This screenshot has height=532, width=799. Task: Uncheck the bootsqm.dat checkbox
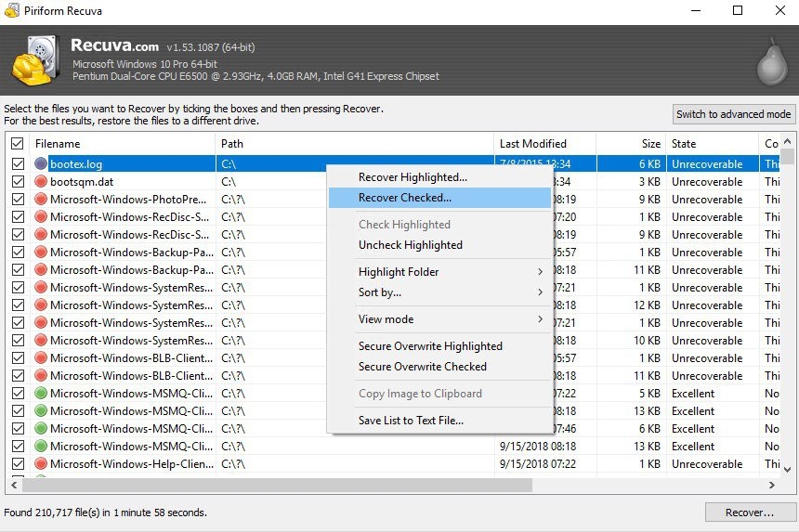click(18, 181)
